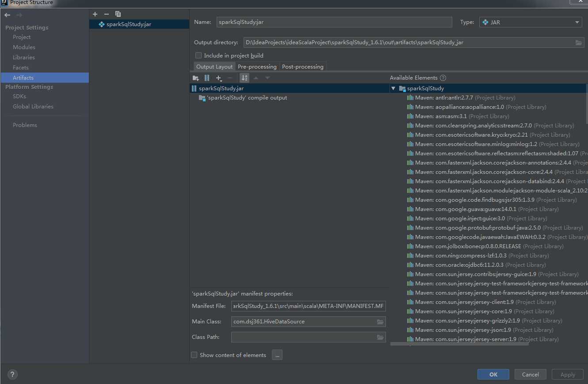Open Problems page
The height and width of the screenshot is (384, 588).
click(x=25, y=125)
